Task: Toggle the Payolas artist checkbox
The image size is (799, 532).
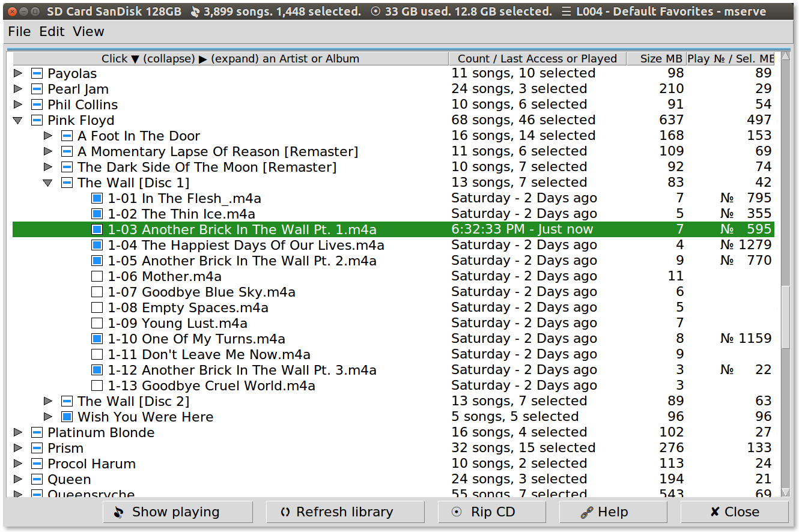Action: pyautogui.click(x=37, y=73)
